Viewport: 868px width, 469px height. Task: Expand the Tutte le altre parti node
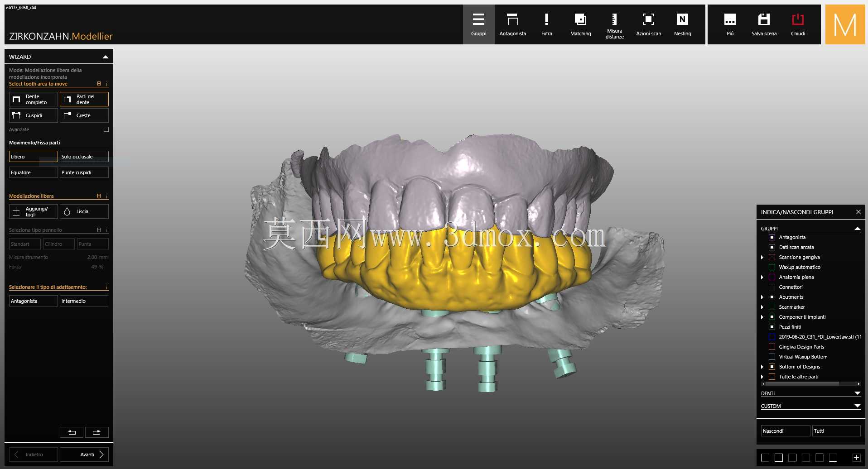762,377
